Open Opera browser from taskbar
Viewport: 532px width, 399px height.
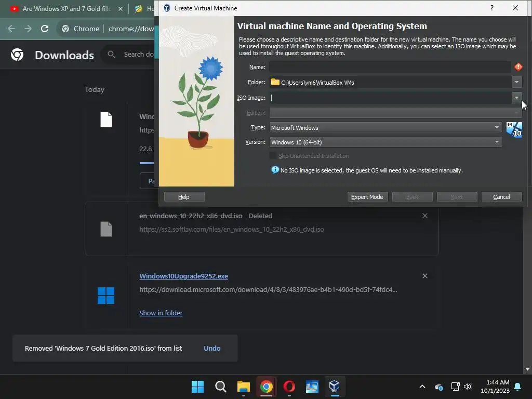(x=289, y=387)
